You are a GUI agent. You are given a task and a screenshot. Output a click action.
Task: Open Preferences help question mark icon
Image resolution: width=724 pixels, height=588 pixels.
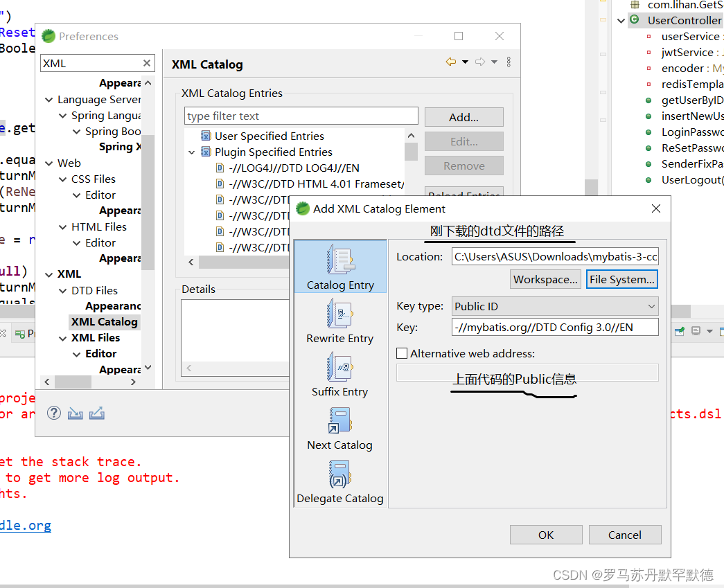tap(54, 413)
